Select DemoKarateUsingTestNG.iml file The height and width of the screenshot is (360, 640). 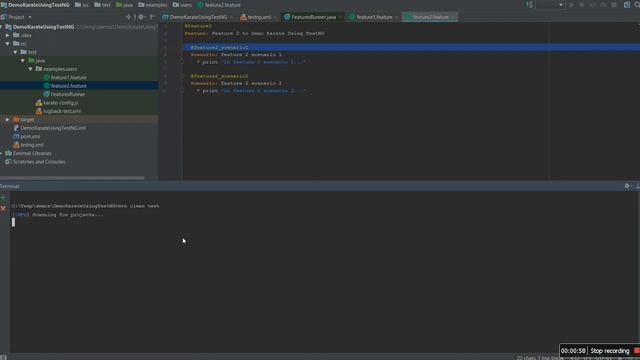pyautogui.click(x=49, y=128)
